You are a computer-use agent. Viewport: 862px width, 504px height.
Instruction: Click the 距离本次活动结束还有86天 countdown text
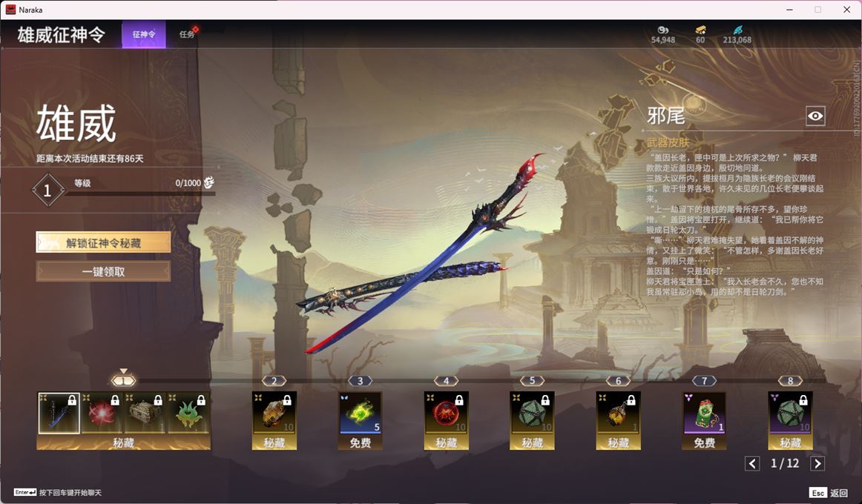pyautogui.click(x=91, y=159)
